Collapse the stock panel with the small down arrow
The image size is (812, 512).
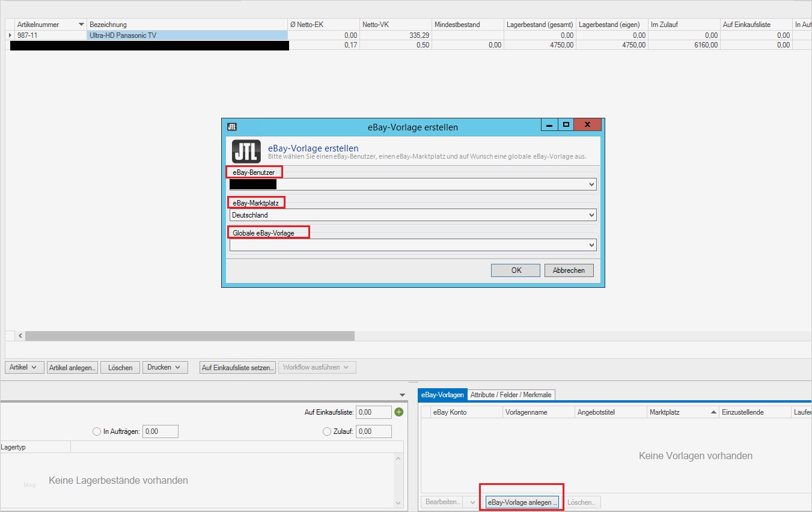click(403, 395)
